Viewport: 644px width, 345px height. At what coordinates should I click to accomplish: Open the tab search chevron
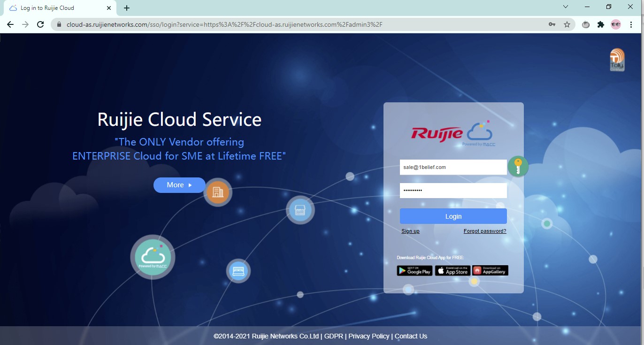[x=566, y=7]
